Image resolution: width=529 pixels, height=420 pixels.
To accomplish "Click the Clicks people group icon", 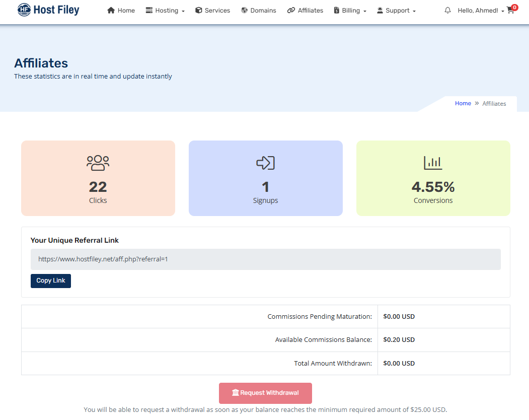I will 98,163.
